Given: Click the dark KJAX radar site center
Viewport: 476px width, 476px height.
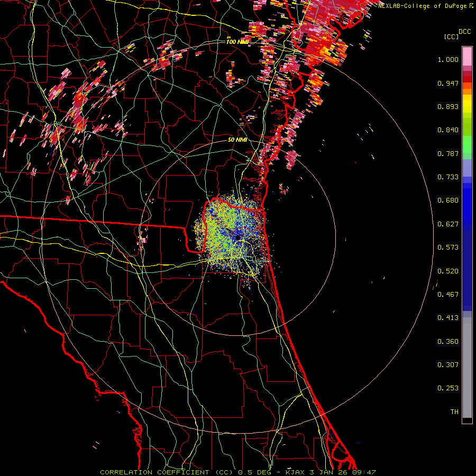Looking at the screenshot, I should pos(239,237).
